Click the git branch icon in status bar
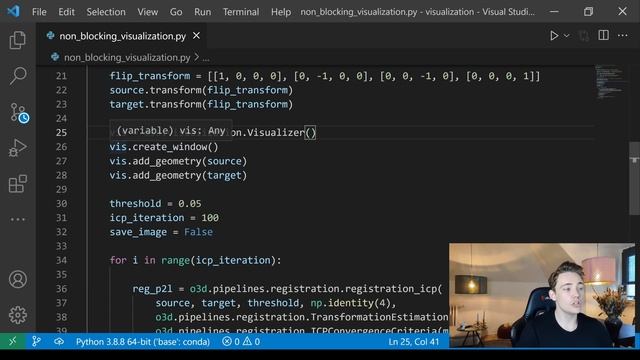The height and width of the screenshot is (360, 640). (36, 341)
